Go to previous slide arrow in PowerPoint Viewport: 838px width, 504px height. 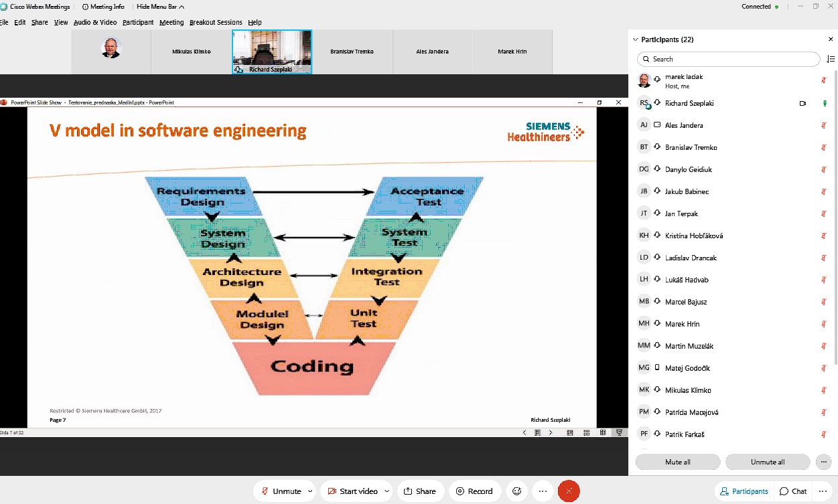(524, 432)
